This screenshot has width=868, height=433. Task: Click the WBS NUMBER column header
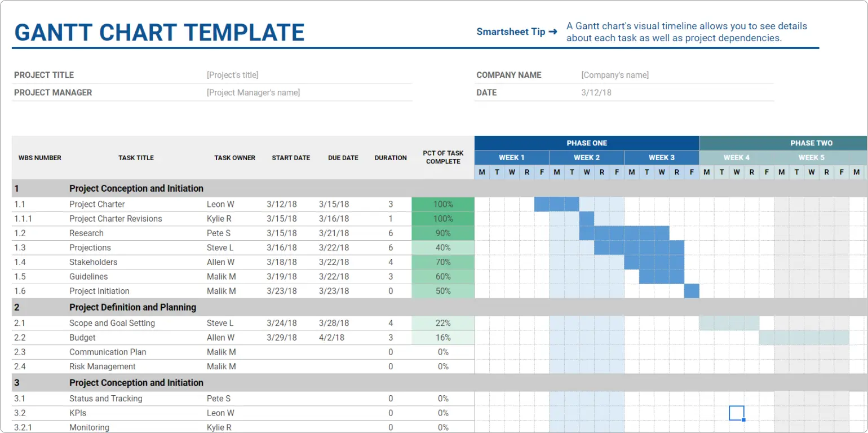(x=39, y=158)
